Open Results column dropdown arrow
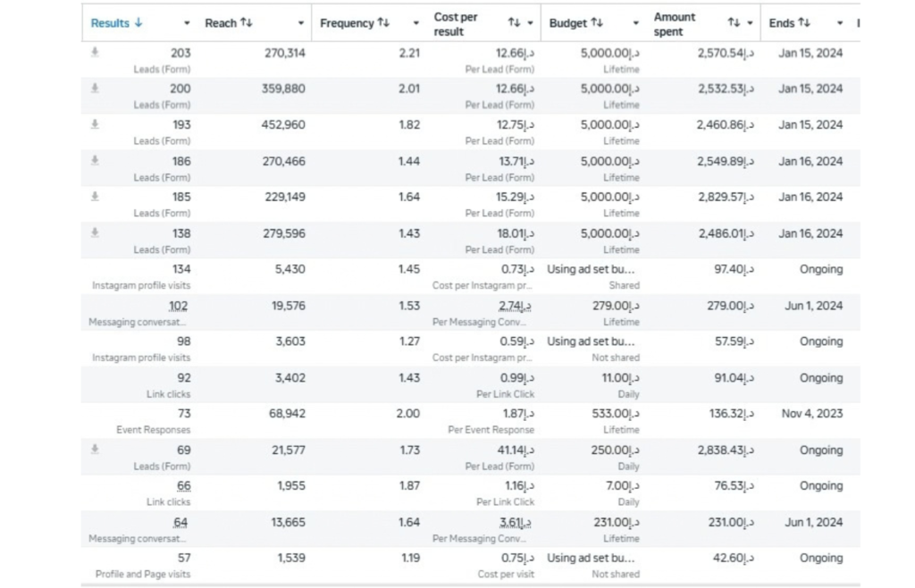 pos(187,23)
